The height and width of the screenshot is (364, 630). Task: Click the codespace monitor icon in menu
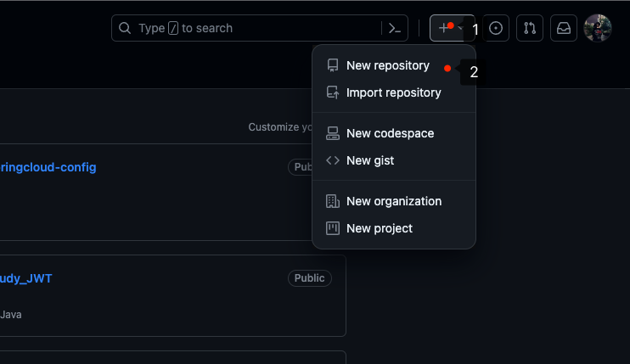333,133
